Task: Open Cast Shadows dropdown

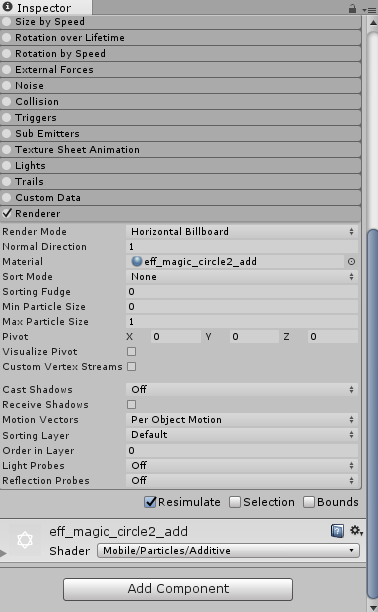Action: pos(242,390)
